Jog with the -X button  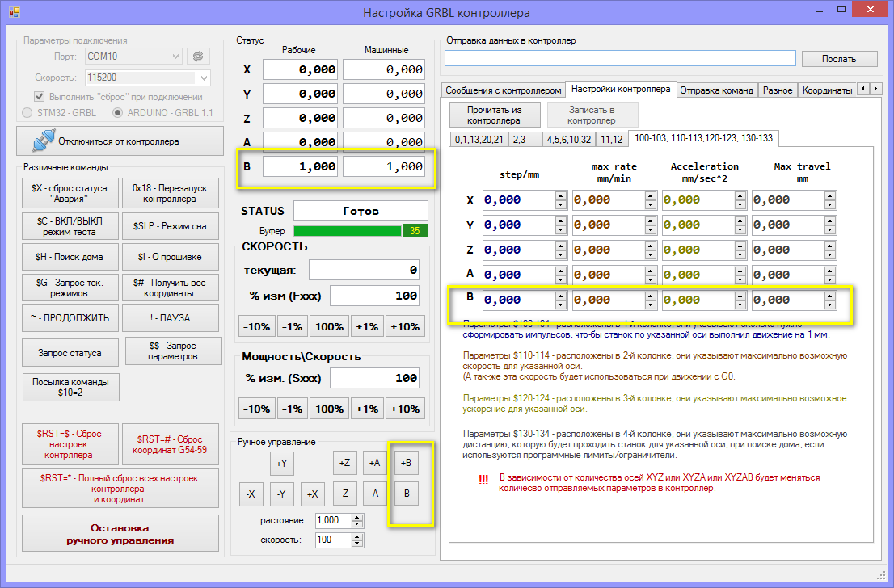tap(251, 494)
